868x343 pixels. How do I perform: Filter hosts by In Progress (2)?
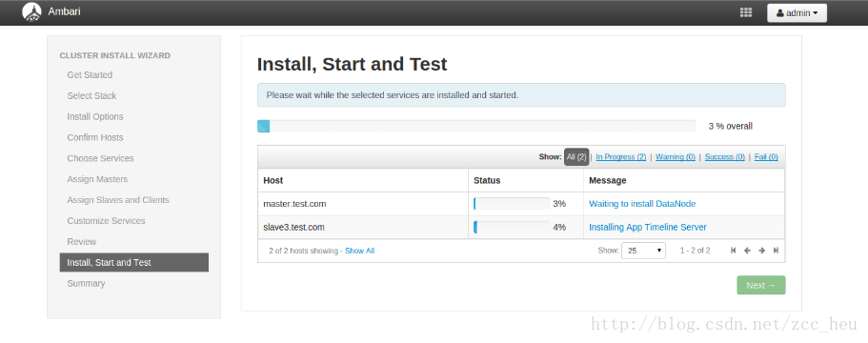620,157
